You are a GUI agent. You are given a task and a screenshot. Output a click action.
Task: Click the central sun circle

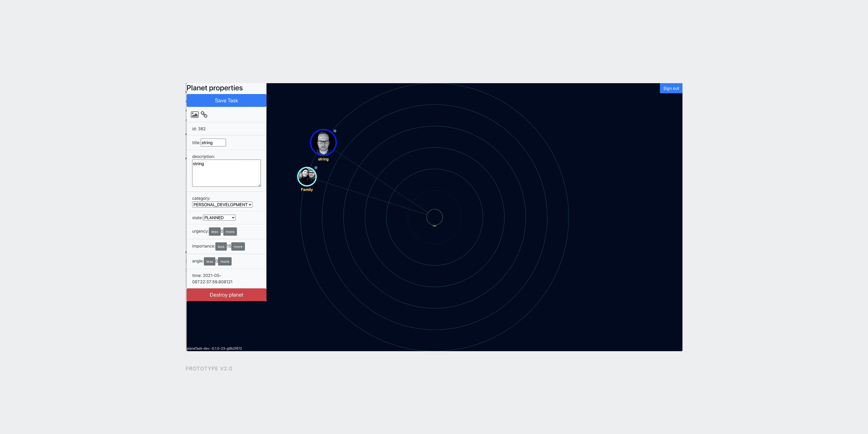pos(434,217)
